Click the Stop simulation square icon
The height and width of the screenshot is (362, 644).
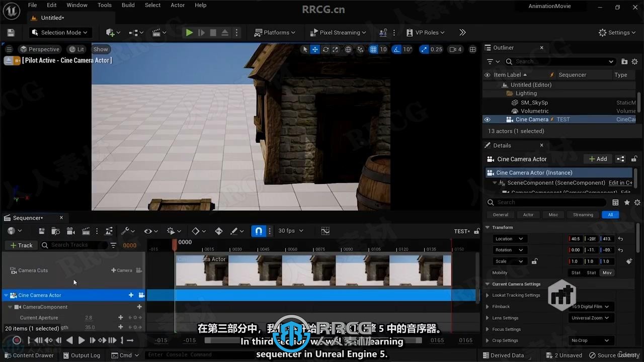[x=213, y=33]
